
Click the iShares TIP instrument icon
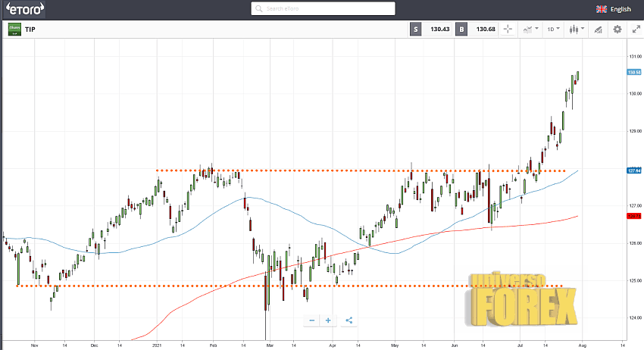pyautogui.click(x=14, y=30)
